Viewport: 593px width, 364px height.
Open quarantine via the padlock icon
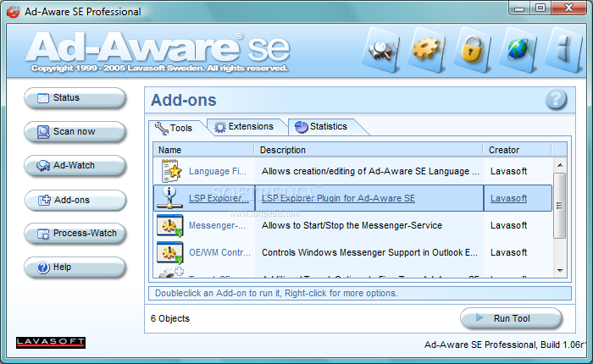472,50
